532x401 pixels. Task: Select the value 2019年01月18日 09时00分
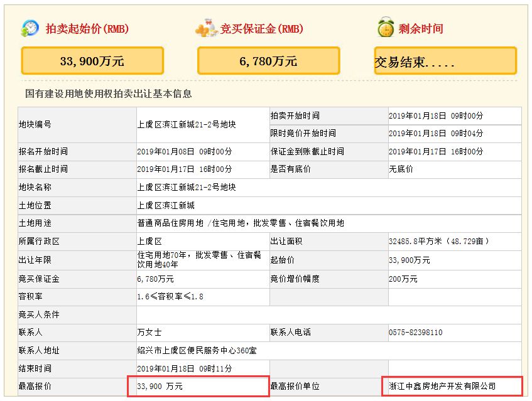[436, 115]
